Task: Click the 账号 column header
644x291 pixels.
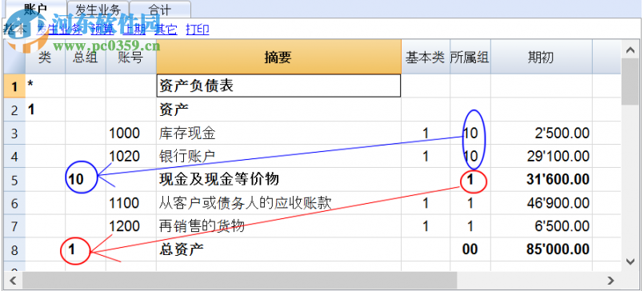Action: [131, 57]
